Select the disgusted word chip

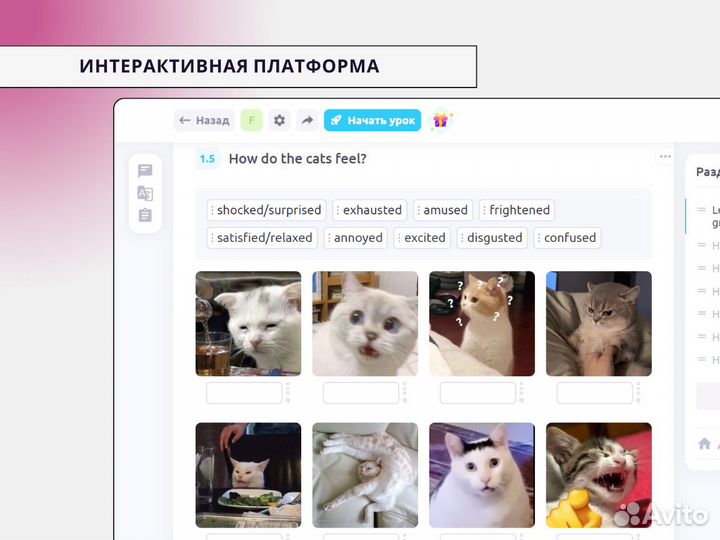click(x=492, y=238)
